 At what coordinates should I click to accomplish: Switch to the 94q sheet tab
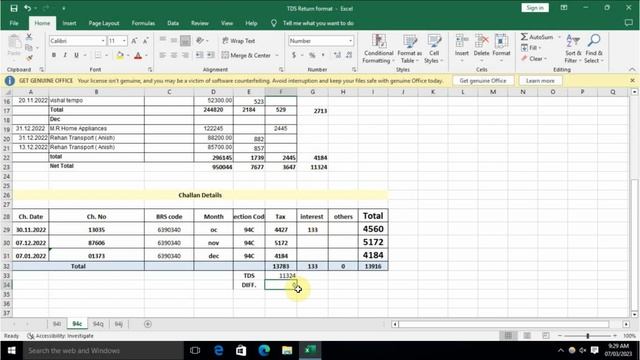(x=98, y=324)
